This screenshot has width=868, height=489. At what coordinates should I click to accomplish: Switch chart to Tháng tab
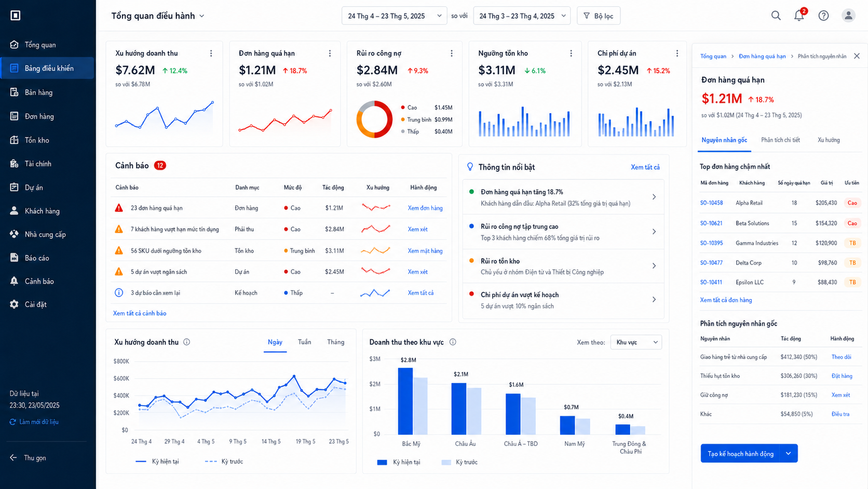click(x=335, y=342)
